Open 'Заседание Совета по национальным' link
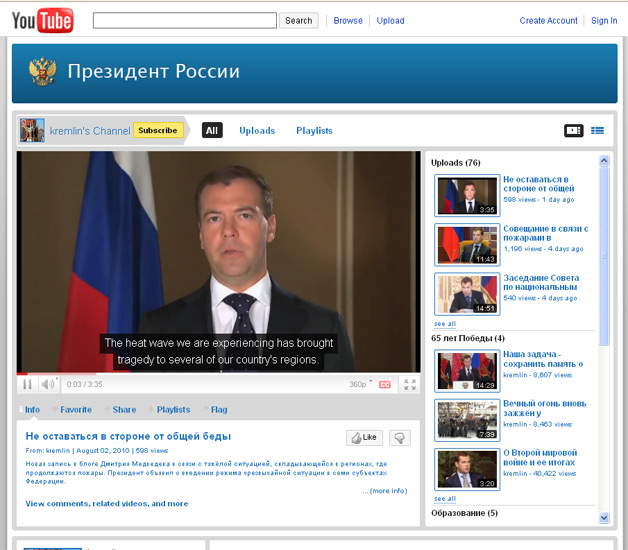Screen dimensions: 628x550 click(x=541, y=282)
